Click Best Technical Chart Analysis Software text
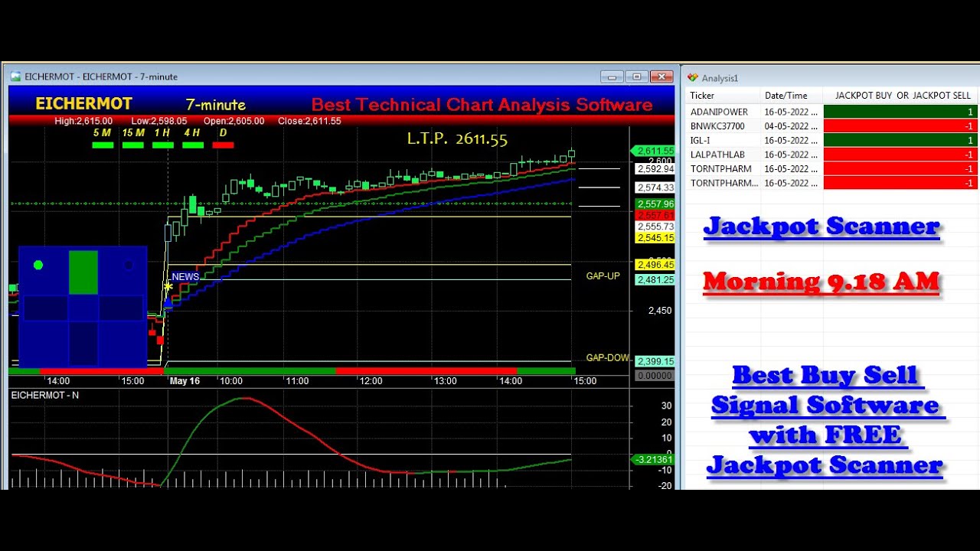 click(x=482, y=105)
